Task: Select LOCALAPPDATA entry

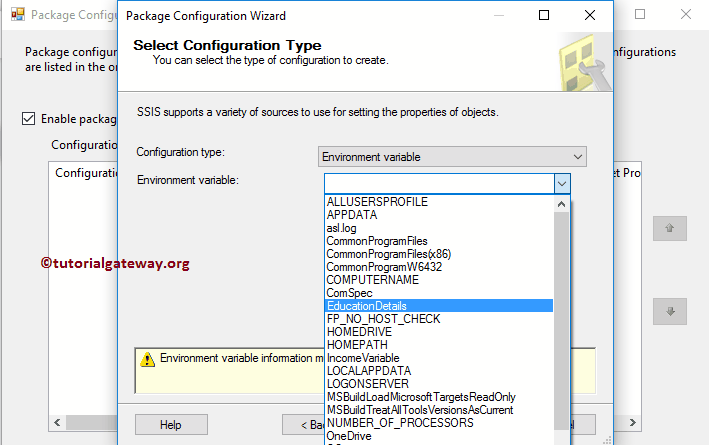Action: [439, 371]
